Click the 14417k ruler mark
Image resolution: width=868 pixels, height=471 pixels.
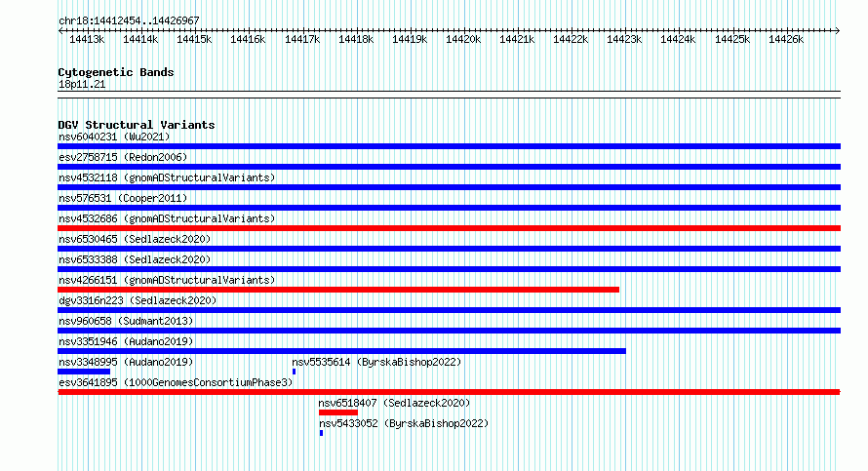tap(302, 39)
